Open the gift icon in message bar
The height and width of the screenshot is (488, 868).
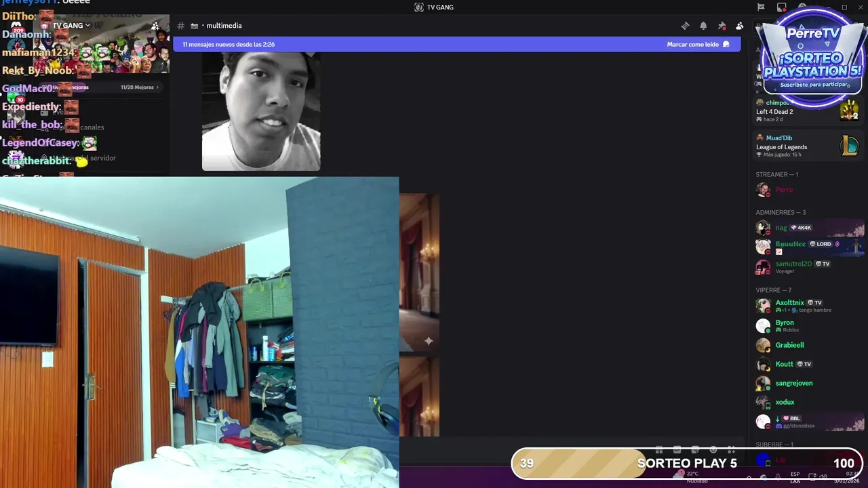point(658,449)
